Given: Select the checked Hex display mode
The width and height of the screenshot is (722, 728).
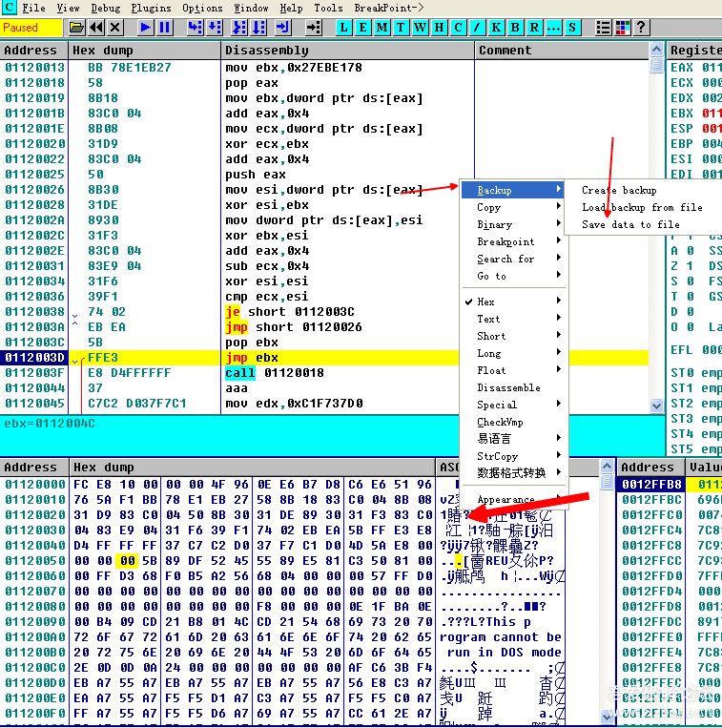Looking at the screenshot, I should point(486,302).
